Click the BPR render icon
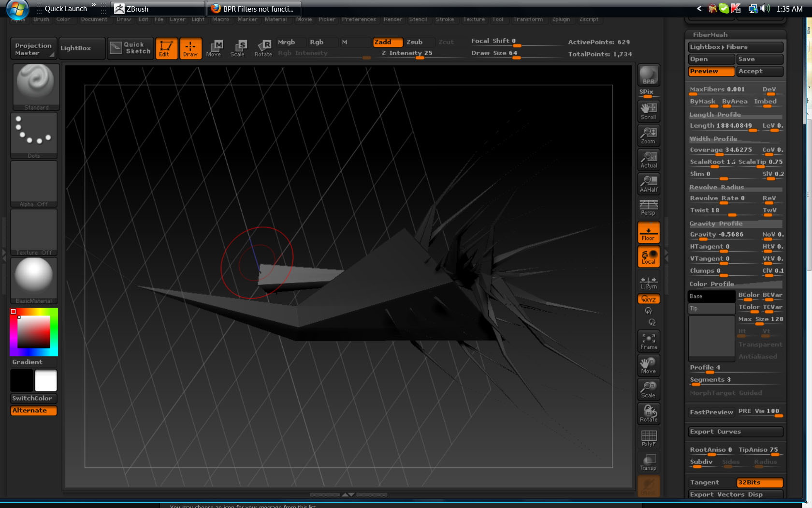This screenshot has height=508, width=812. [648, 75]
